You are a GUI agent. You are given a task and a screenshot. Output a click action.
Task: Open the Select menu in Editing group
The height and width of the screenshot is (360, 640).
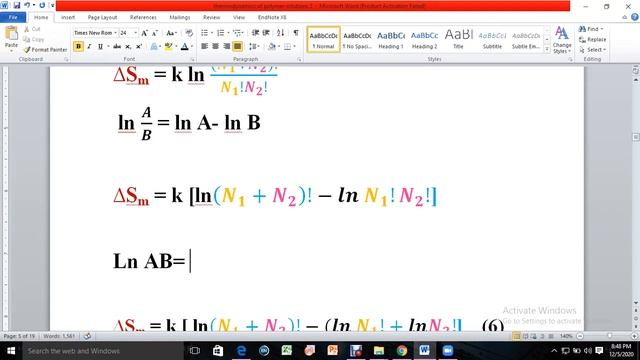(x=593, y=50)
